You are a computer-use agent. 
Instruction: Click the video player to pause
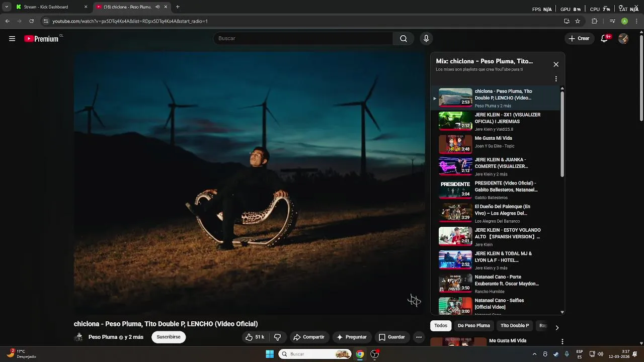point(250,183)
